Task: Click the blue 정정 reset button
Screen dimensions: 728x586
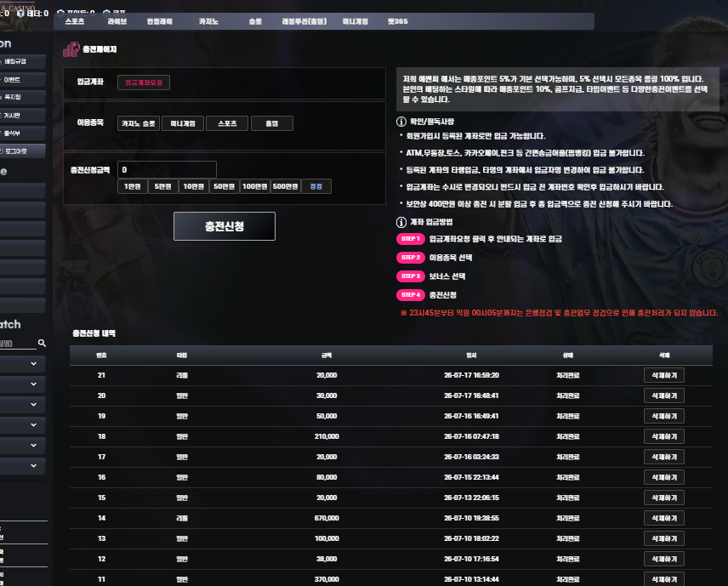Action: coord(316,186)
